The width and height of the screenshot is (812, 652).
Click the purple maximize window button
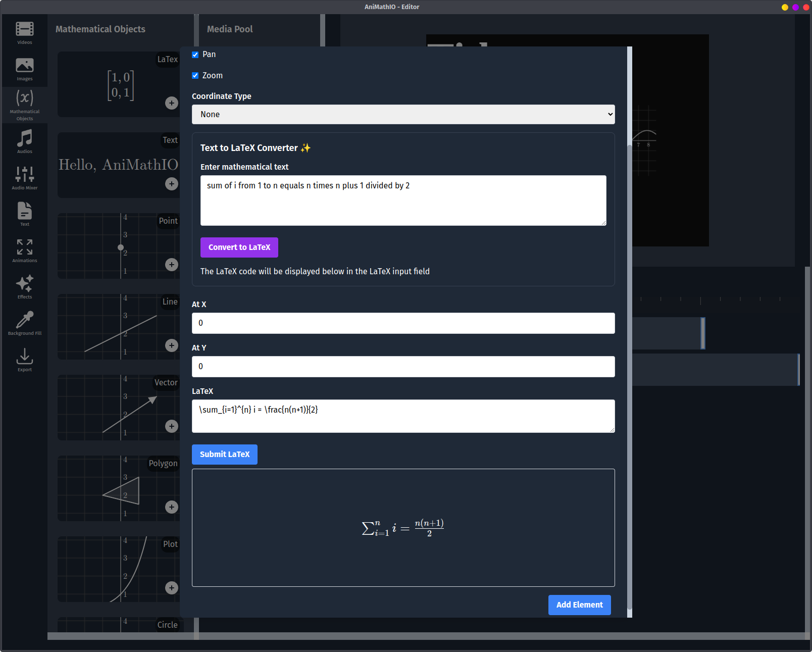pos(795,7)
